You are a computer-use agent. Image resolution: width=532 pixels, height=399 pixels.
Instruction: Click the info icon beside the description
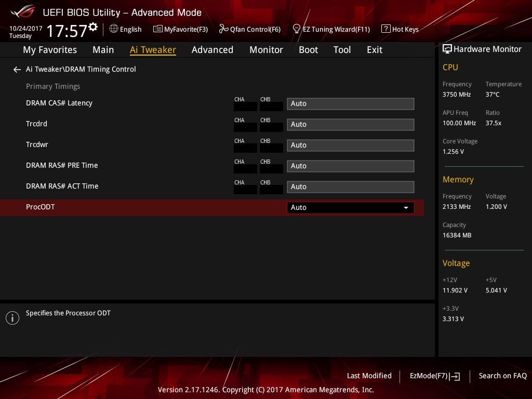pyautogui.click(x=12, y=318)
